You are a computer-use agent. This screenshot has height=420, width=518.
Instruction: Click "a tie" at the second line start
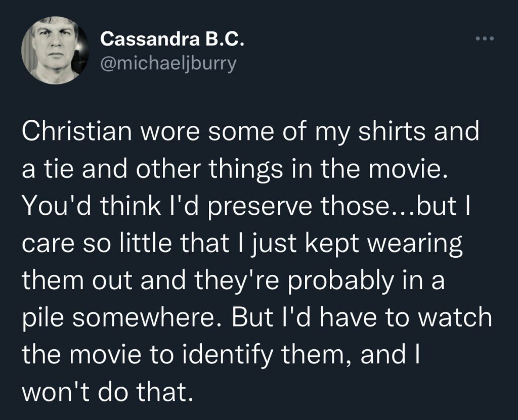pyautogui.click(x=45, y=170)
